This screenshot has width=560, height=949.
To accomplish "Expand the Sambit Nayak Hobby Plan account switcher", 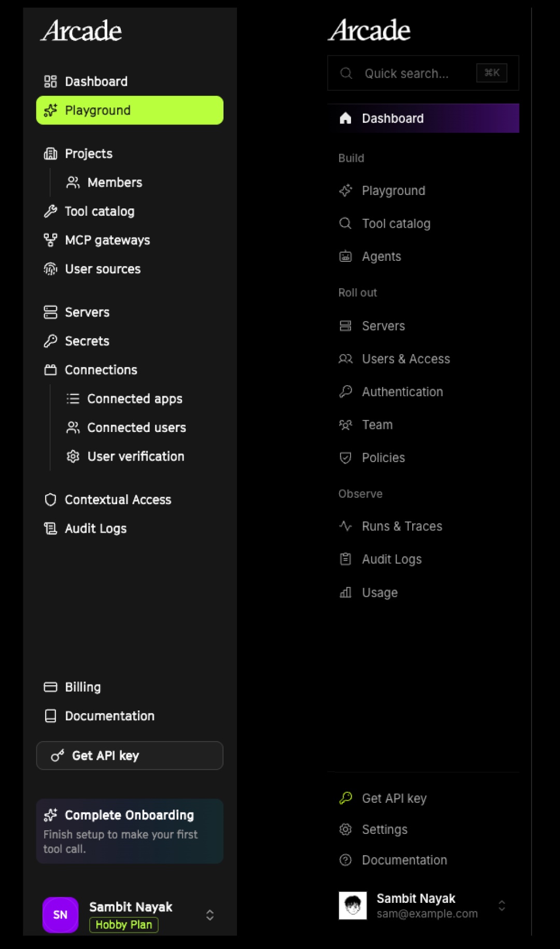I will [209, 915].
